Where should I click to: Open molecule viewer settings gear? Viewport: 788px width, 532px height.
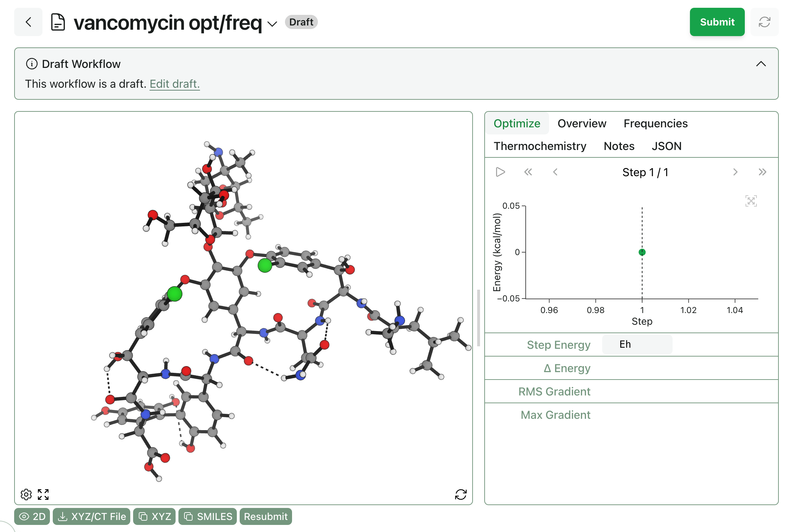point(26,494)
